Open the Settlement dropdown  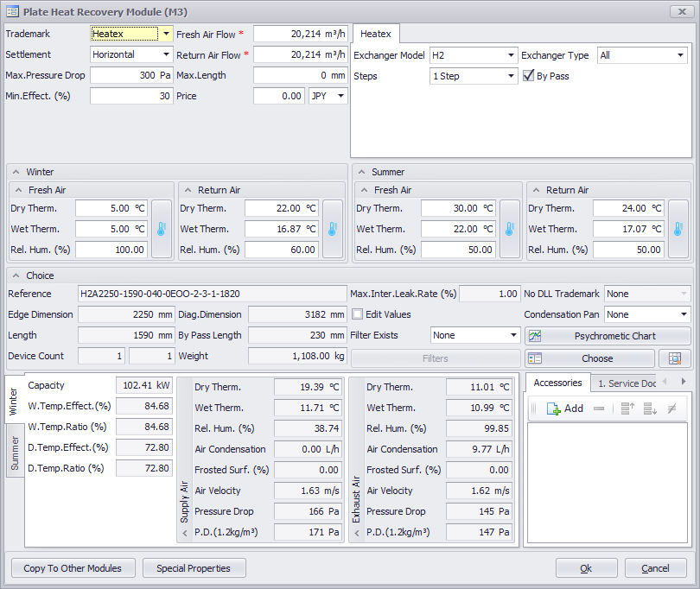click(x=166, y=54)
